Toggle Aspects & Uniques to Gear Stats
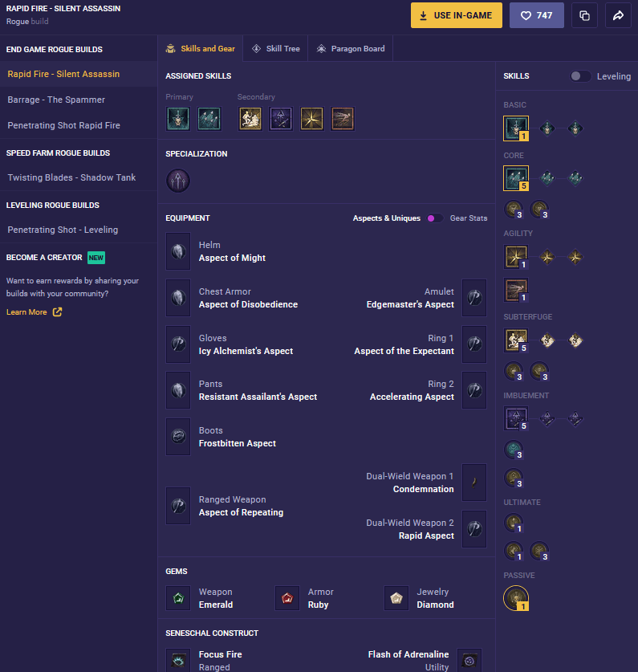The height and width of the screenshot is (672, 638). click(434, 218)
